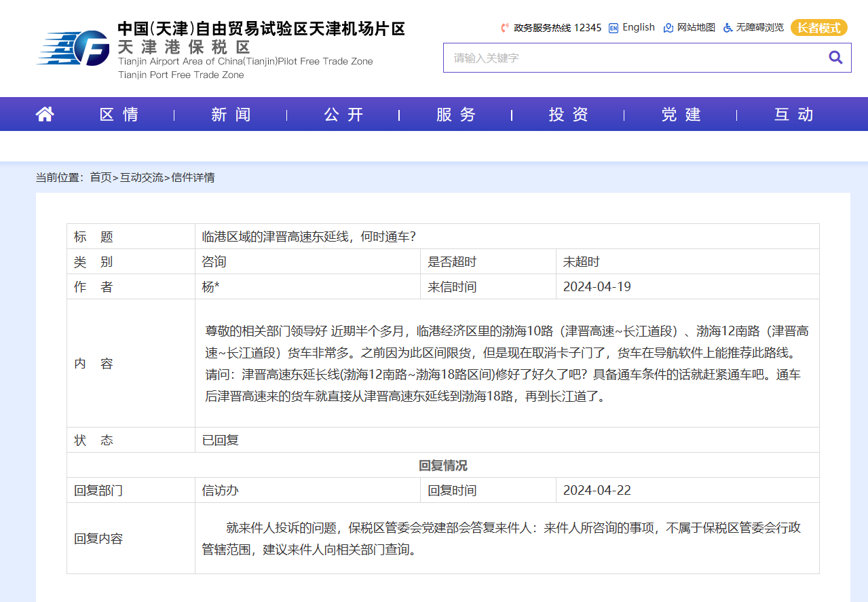Click the wheelchair accessibility icon
868x602 pixels.
(728, 28)
